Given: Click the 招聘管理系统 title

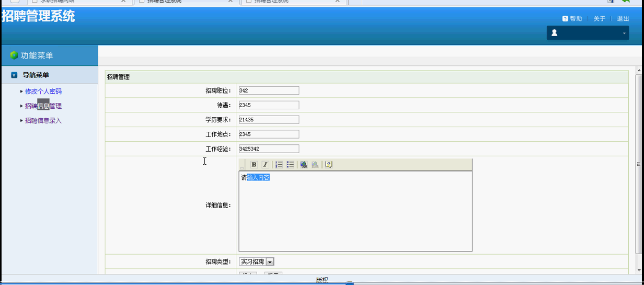Looking at the screenshot, I should click(38, 16).
